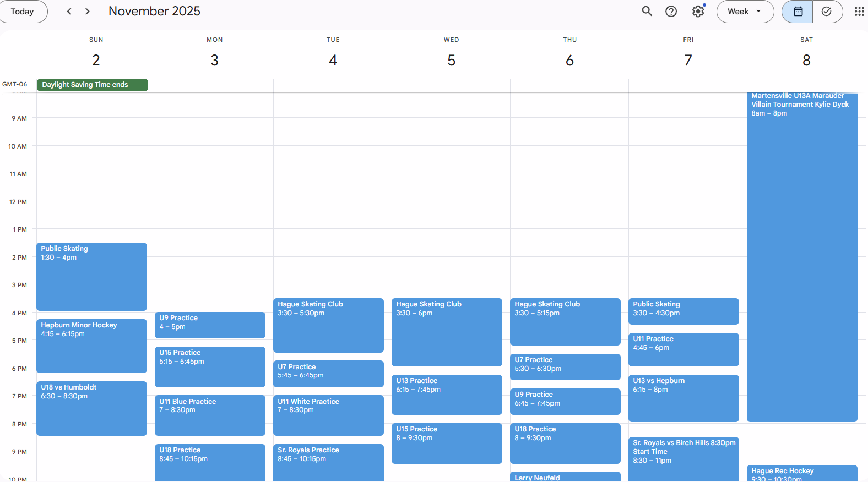Click the Today button
Image resolution: width=868 pixels, height=482 pixels.
point(23,12)
